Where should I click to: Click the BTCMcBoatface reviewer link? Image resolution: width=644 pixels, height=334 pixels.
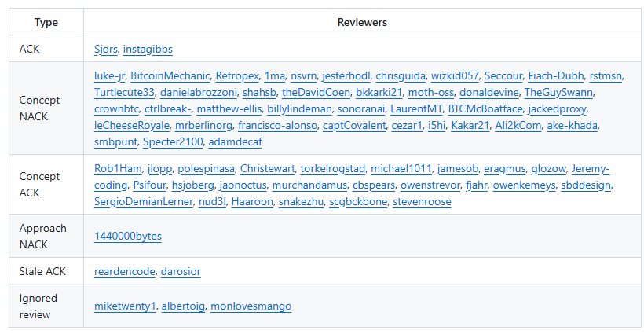(485, 109)
